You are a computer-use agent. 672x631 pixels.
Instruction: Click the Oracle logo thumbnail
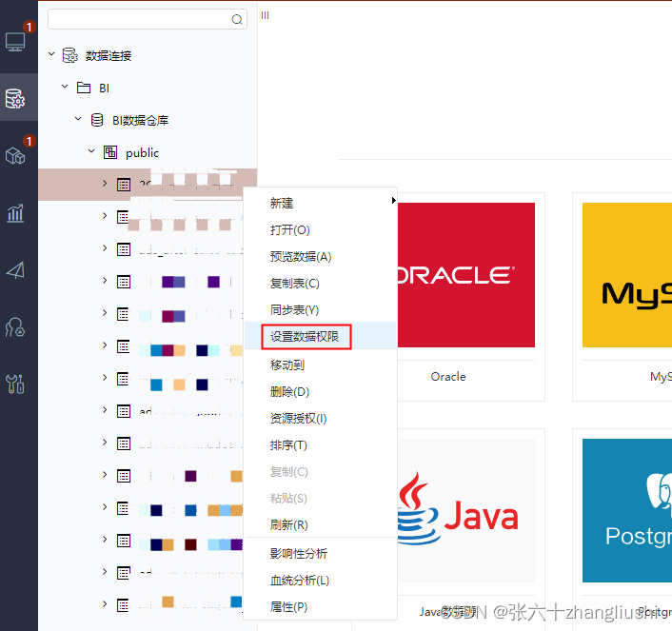coord(466,275)
